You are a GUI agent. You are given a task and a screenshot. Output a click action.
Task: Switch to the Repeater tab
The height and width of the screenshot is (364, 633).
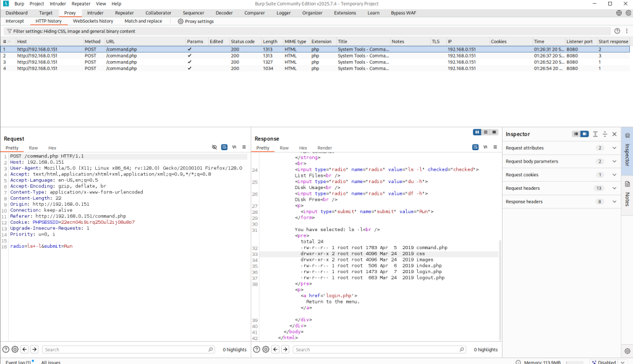(x=124, y=12)
